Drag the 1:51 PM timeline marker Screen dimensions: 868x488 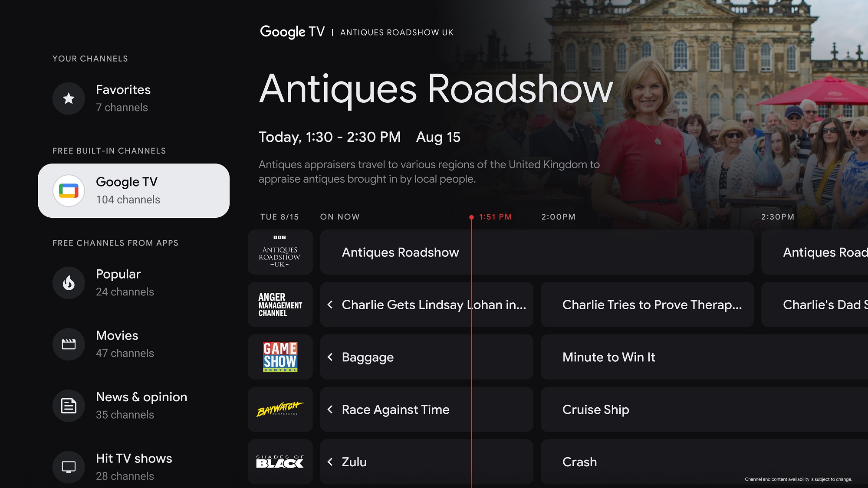470,216
